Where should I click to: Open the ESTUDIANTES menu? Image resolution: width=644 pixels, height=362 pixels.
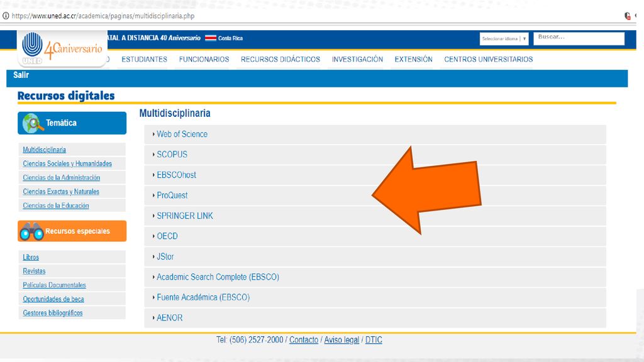144,60
